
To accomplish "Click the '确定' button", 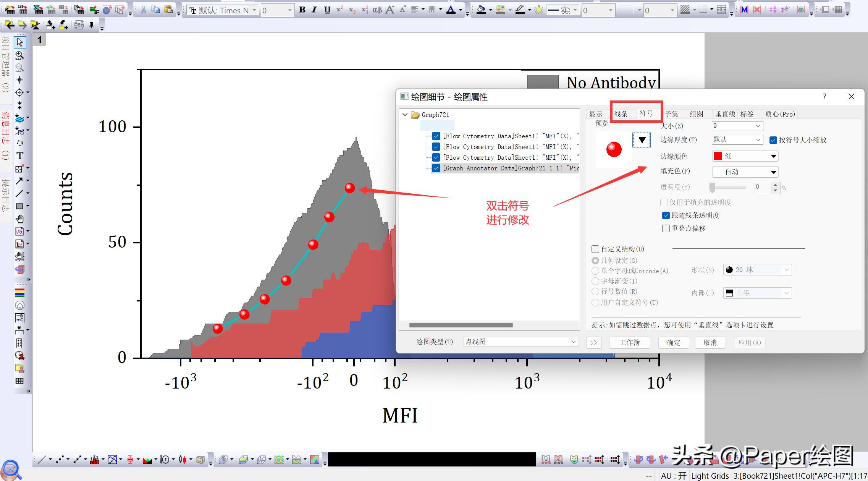I will (674, 343).
